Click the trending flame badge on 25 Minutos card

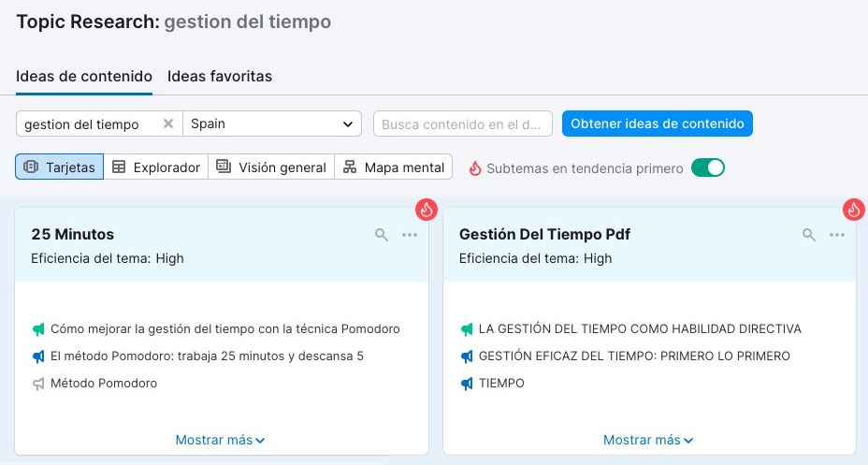click(x=427, y=210)
